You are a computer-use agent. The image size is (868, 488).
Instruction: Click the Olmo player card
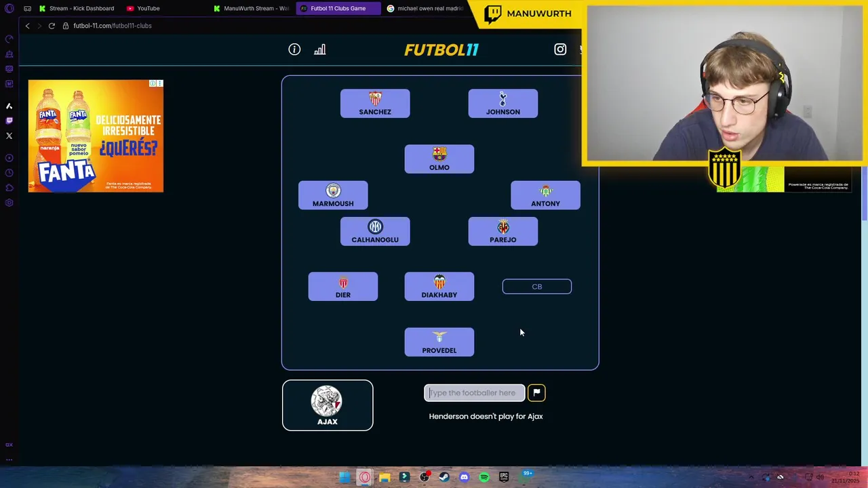(x=439, y=159)
